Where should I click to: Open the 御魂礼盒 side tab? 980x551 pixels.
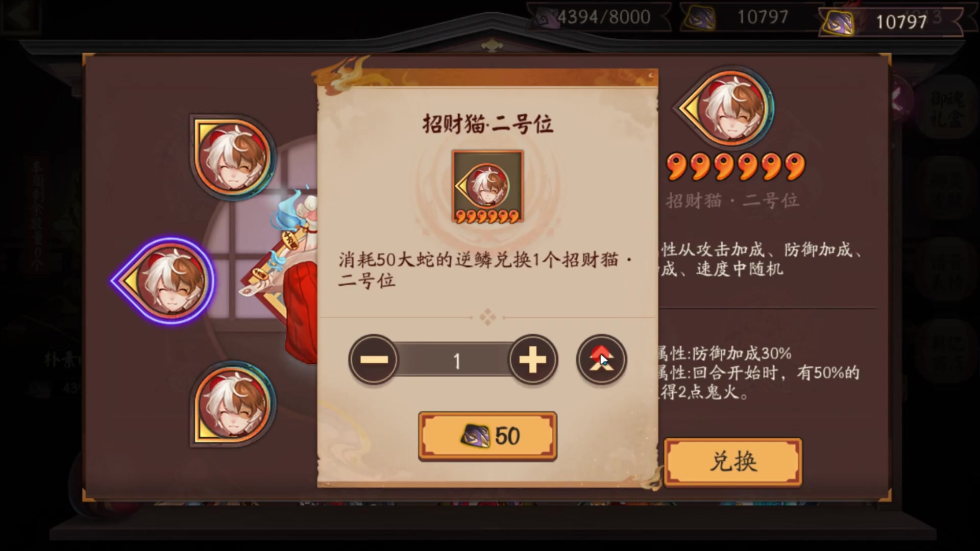pos(947,109)
